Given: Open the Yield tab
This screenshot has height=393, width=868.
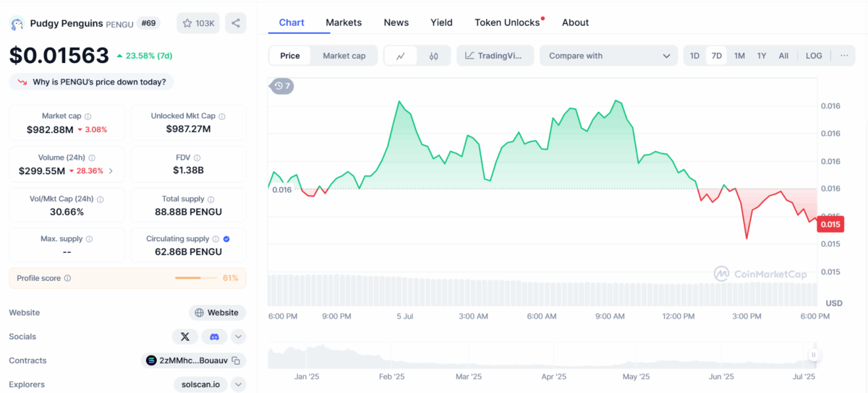Looking at the screenshot, I should coord(441,22).
